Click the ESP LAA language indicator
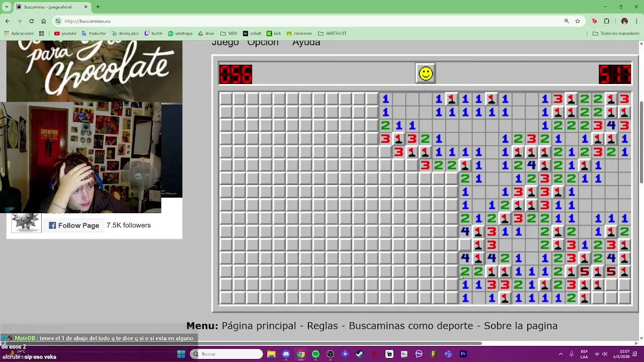 click(x=584, y=354)
